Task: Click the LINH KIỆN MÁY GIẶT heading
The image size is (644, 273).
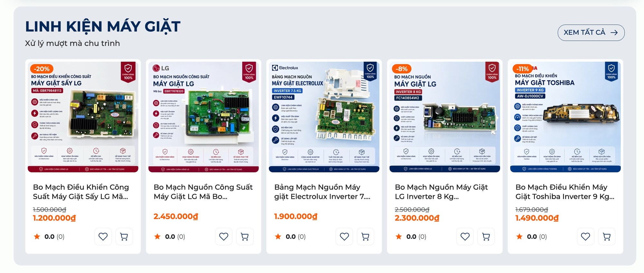Action: click(x=103, y=27)
